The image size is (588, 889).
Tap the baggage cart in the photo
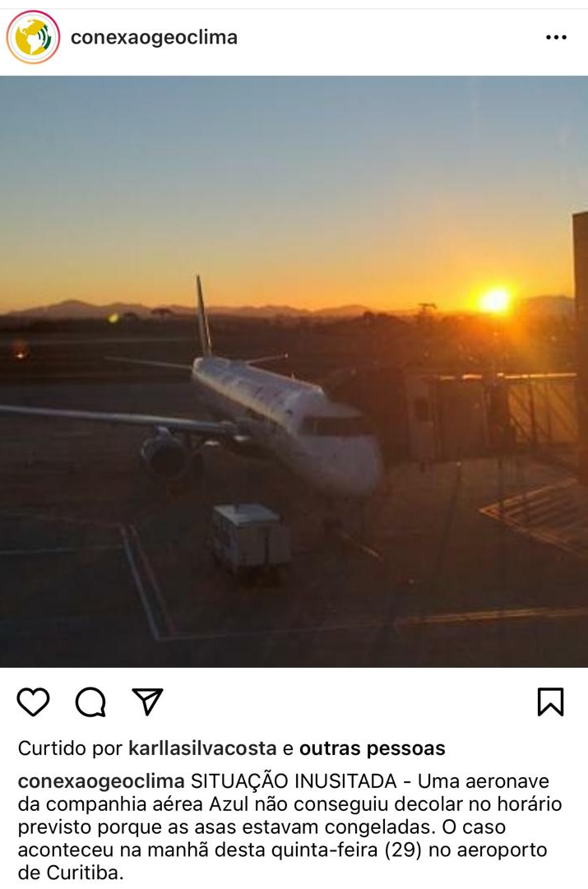pos(251,537)
